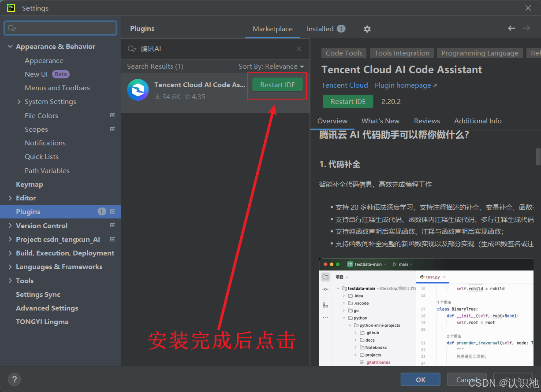Click the help question mark icon
The width and height of the screenshot is (541, 392).
pos(14,379)
